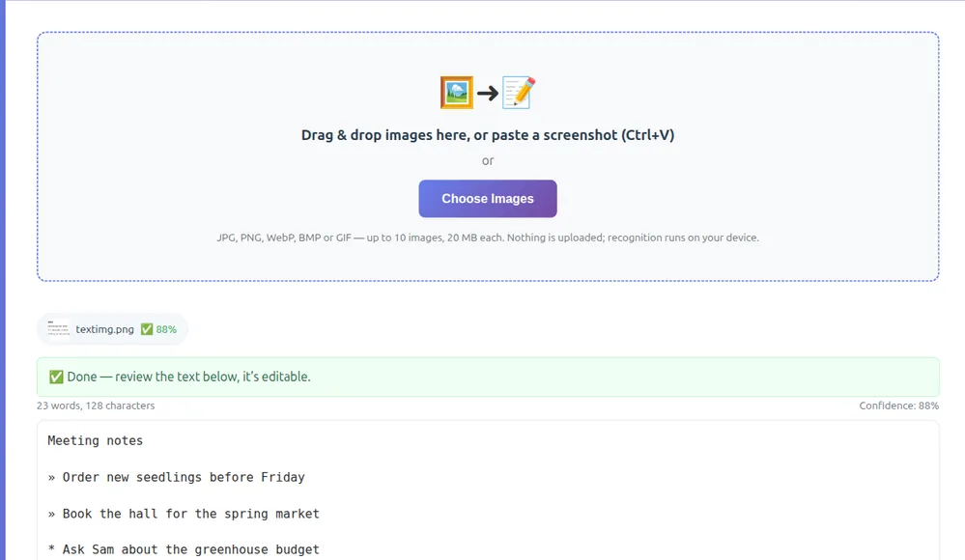
Task: Click the supported formats note under the button
Action: tap(488, 238)
